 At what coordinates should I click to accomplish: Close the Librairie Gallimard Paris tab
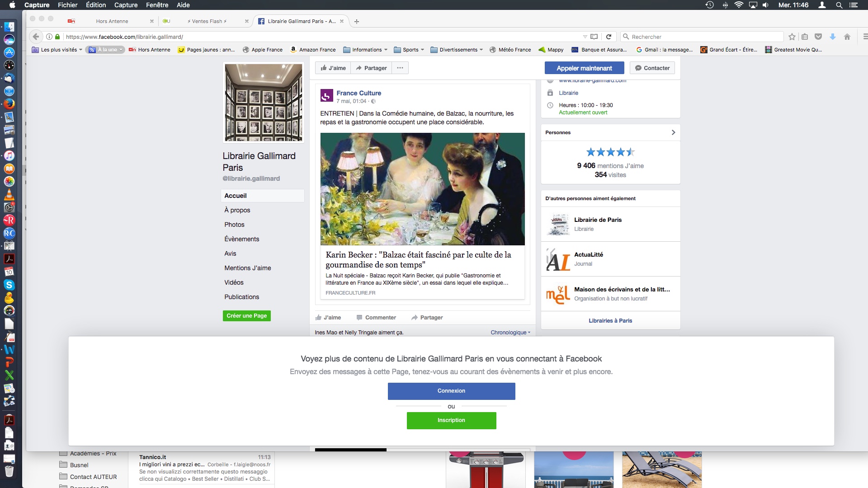tap(342, 21)
